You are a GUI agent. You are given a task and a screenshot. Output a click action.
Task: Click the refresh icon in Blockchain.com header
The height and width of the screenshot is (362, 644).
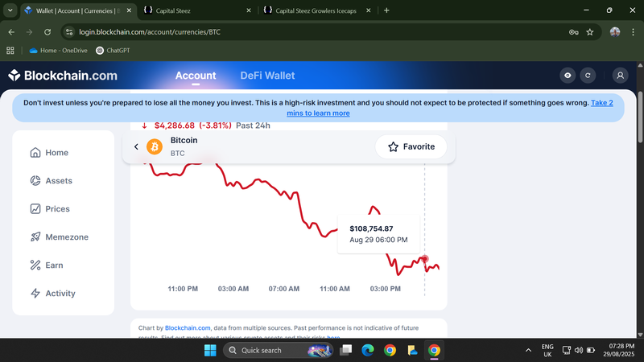588,76
